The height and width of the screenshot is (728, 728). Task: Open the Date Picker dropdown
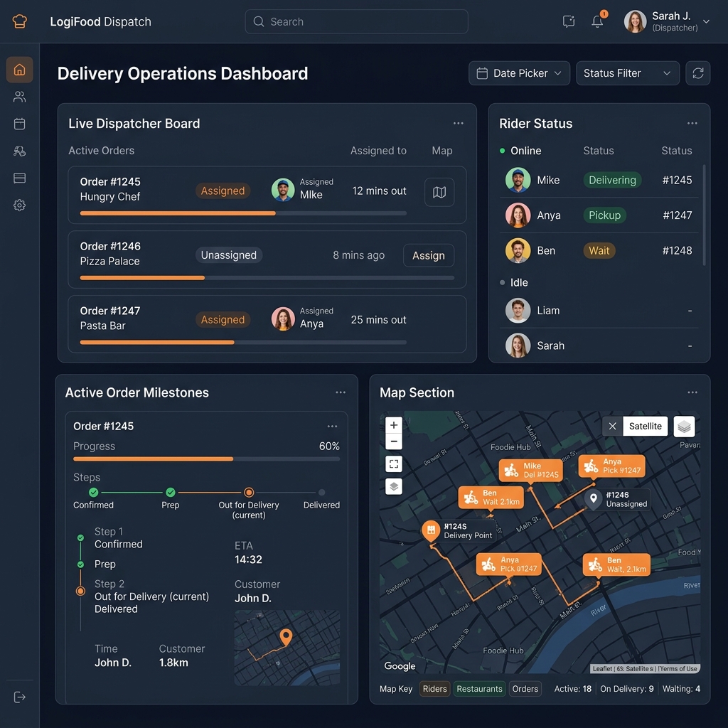pos(519,73)
